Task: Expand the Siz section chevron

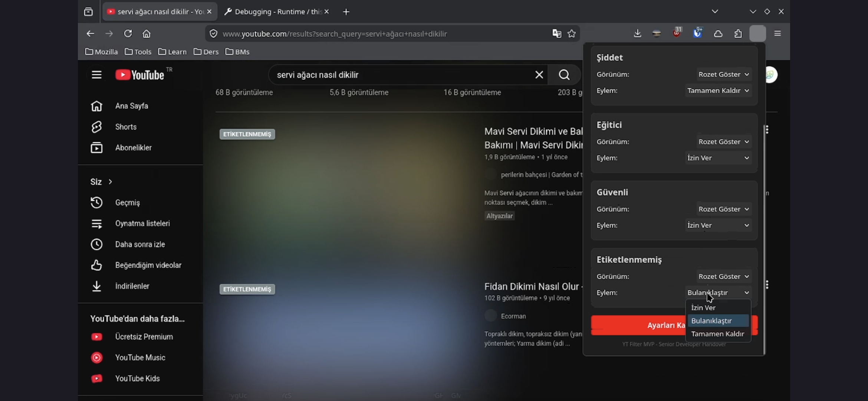Action: coord(110,182)
